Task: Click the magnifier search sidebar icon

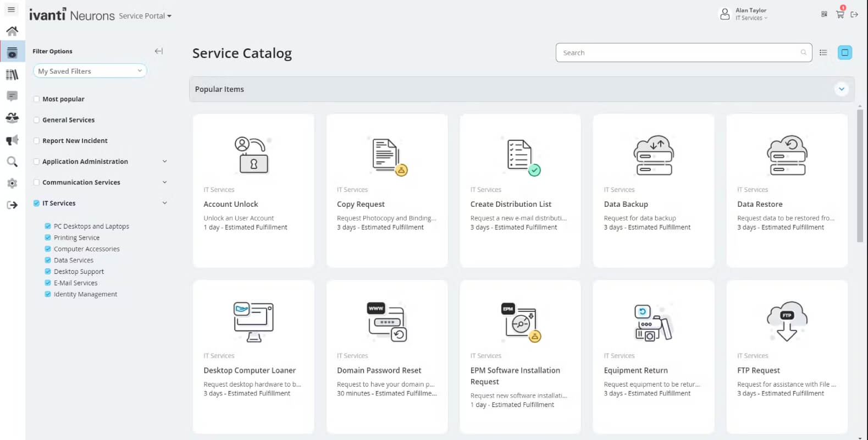Action: (x=12, y=162)
